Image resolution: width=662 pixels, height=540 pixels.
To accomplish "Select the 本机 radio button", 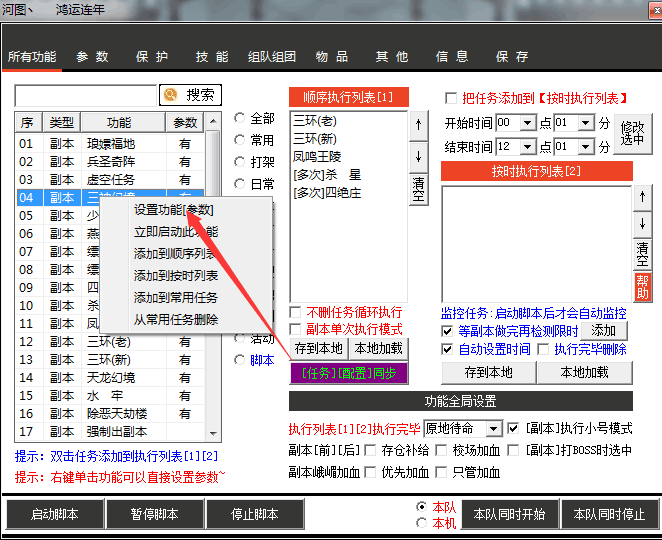I will pos(421,523).
